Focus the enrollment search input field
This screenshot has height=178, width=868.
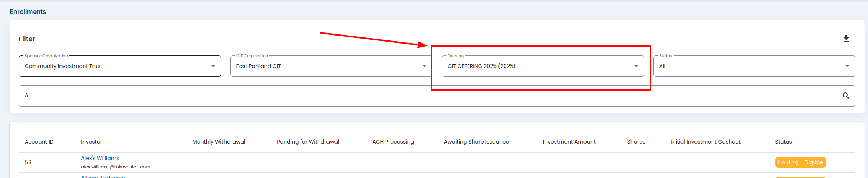point(427,95)
